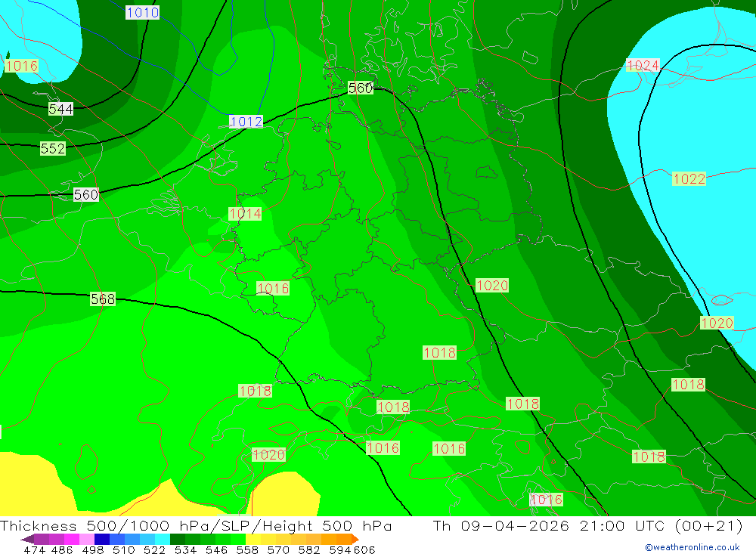This screenshot has height=554, width=756.
Task: Click the blue 1012 isobar label
Action: click(x=246, y=122)
